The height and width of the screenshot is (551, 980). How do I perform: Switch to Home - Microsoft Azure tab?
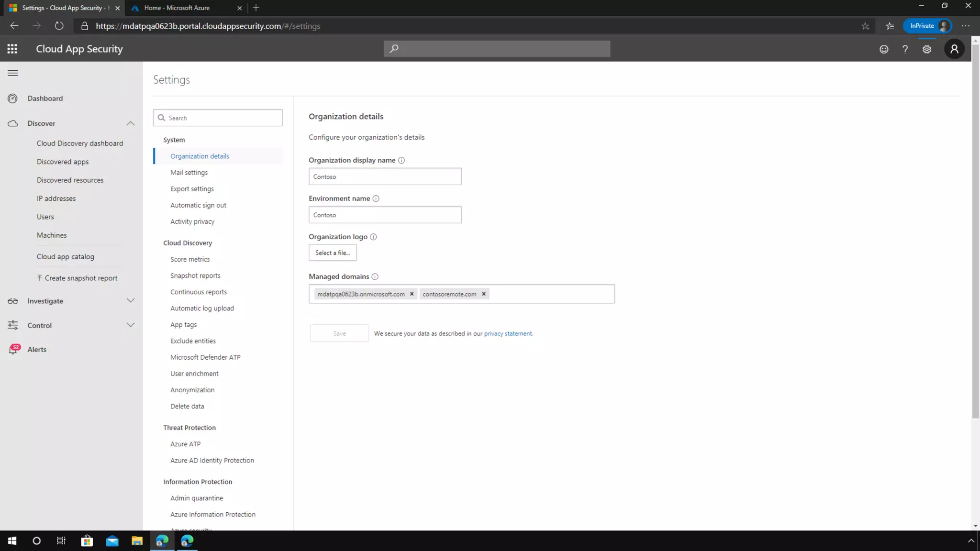(177, 8)
